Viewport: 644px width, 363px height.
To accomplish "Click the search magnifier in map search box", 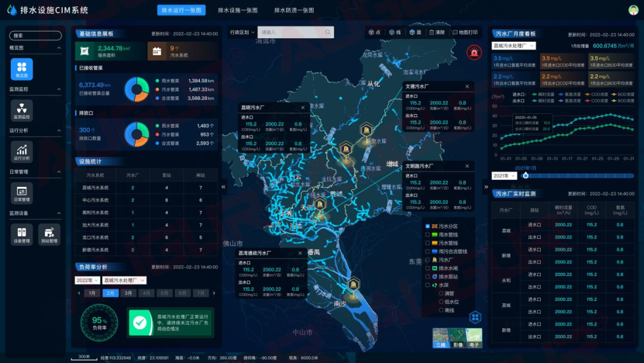I will point(328,32).
